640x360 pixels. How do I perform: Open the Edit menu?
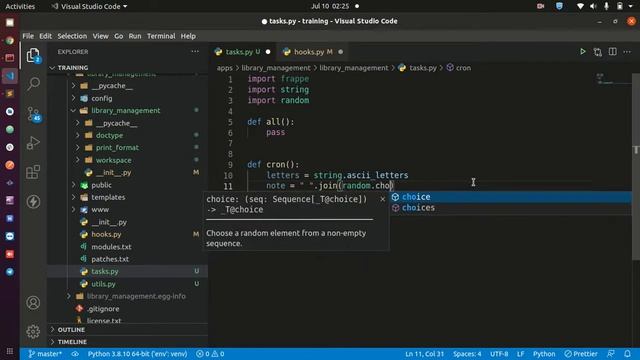(45, 36)
